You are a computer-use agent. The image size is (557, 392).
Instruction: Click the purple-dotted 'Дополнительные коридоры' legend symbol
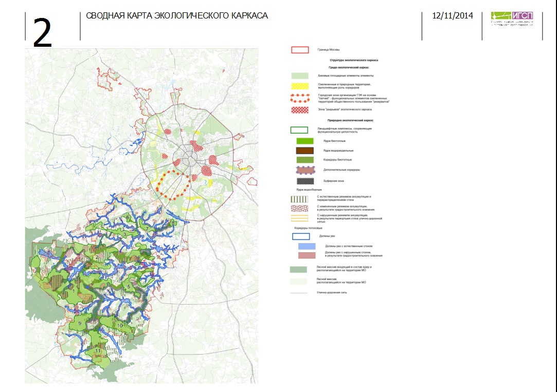pos(306,170)
